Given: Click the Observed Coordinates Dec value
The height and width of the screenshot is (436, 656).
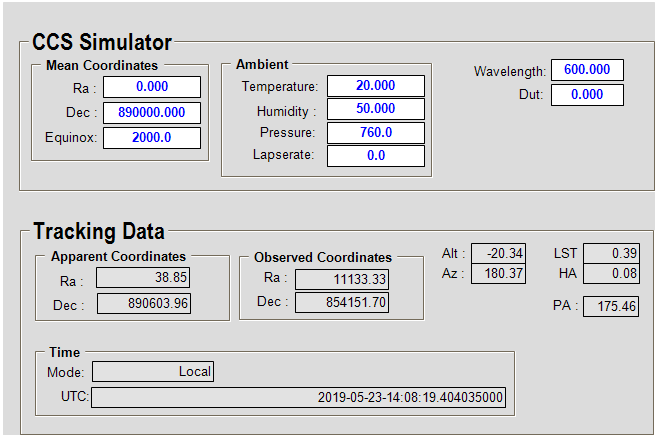Looking at the screenshot, I should pyautogui.click(x=341, y=302).
